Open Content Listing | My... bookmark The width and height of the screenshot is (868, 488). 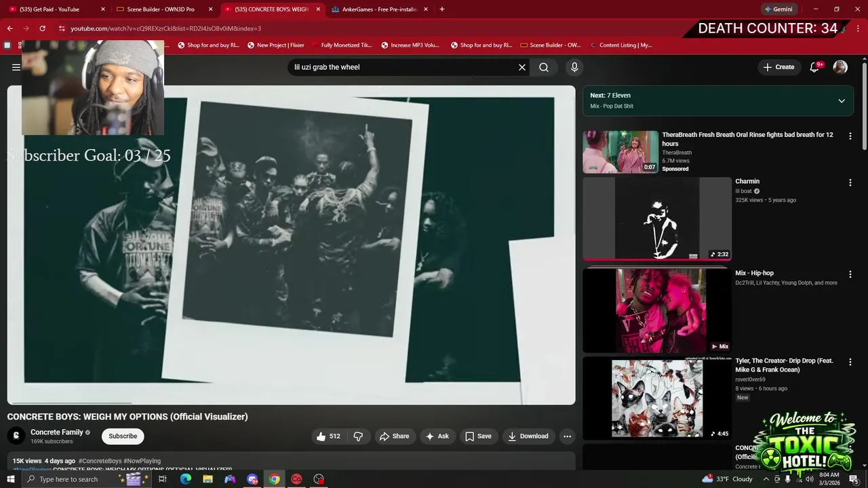click(x=620, y=45)
